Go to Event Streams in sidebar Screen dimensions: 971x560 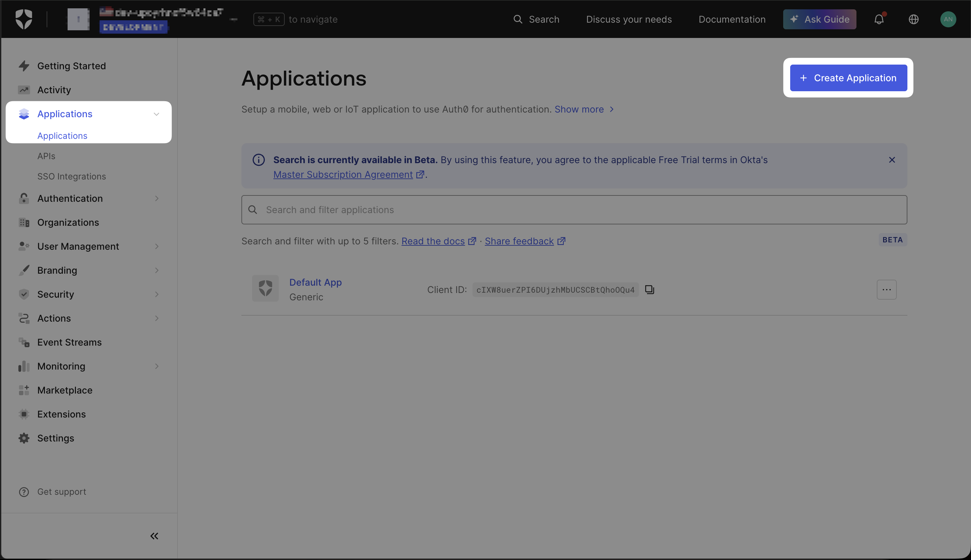pos(69,342)
